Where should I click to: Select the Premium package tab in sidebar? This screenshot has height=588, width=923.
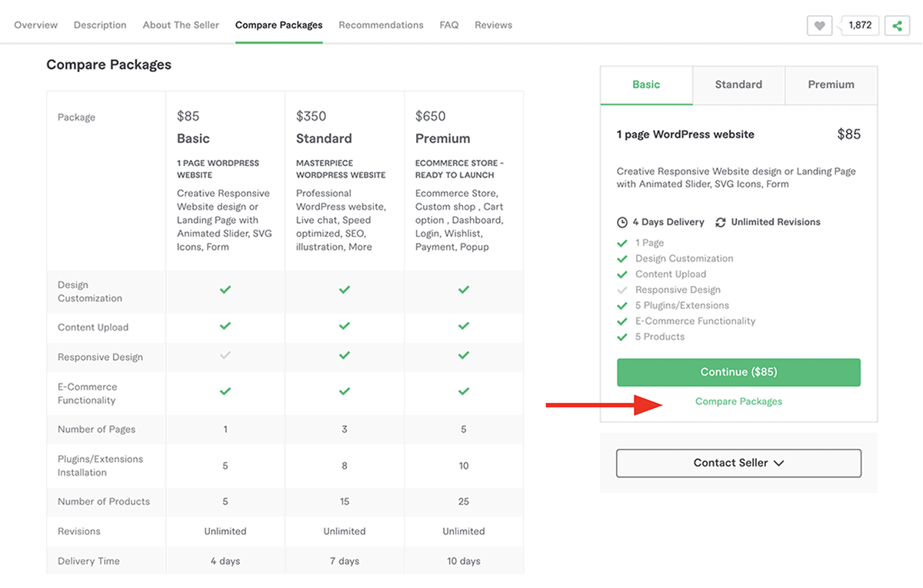coord(831,85)
